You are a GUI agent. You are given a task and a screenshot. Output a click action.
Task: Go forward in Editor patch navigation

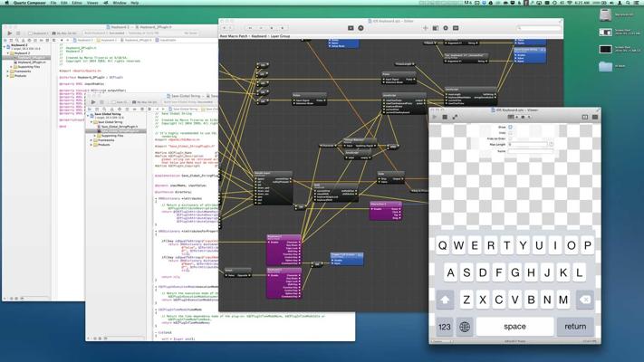(x=230, y=28)
